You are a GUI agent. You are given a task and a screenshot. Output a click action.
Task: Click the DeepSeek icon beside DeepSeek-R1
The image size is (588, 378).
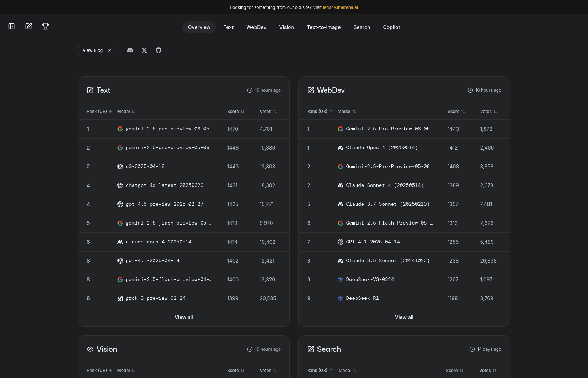341,298
